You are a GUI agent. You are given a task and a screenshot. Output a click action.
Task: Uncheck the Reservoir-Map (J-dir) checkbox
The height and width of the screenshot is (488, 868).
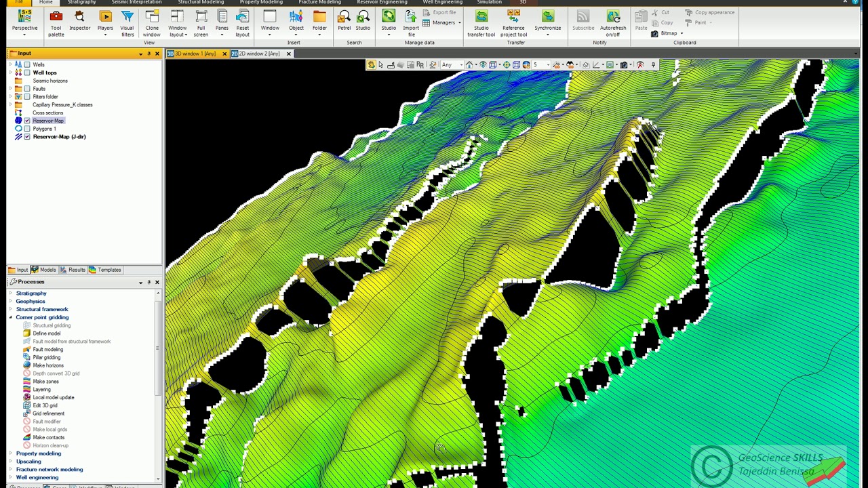pos(27,137)
